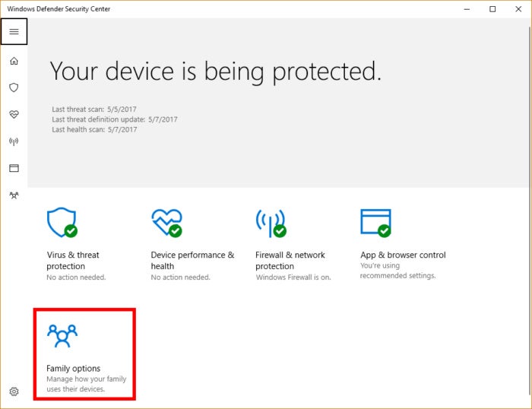The image size is (532, 409).
Task: Open Device performance & health label
Action: pyautogui.click(x=192, y=260)
